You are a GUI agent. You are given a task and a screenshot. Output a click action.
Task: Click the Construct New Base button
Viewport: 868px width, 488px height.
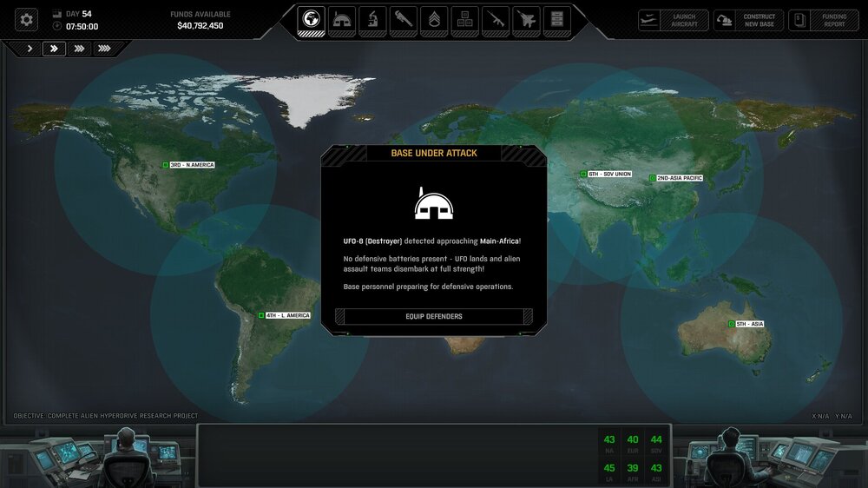click(x=748, y=21)
